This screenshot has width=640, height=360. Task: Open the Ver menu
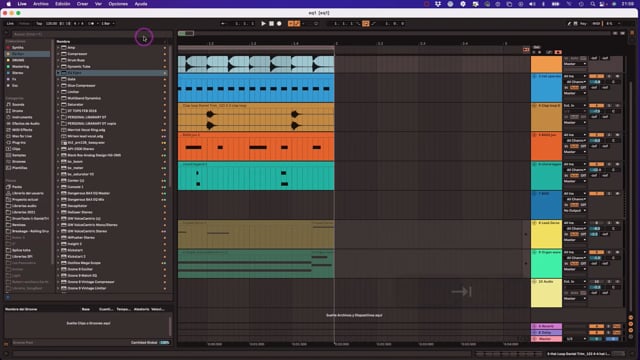[98, 4]
